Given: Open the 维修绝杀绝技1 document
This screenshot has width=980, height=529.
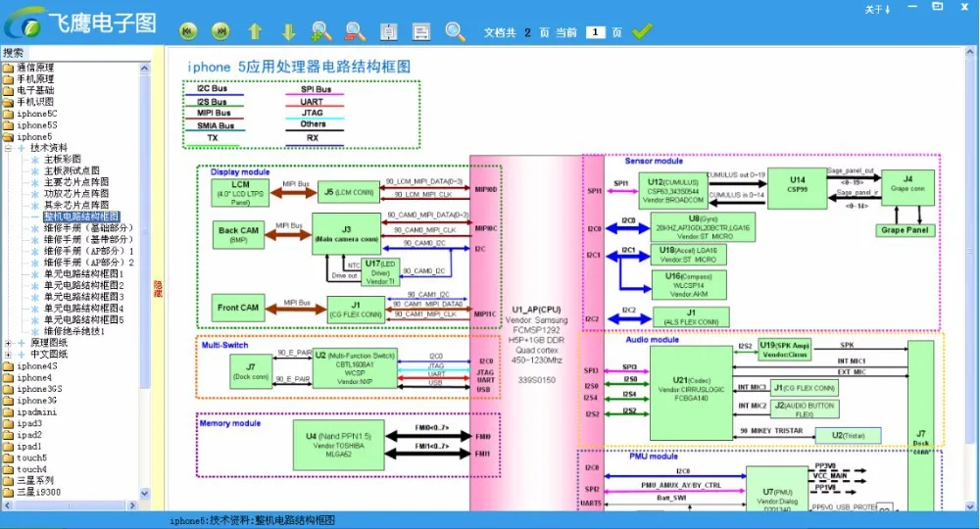Looking at the screenshot, I should pyautogui.click(x=74, y=331).
